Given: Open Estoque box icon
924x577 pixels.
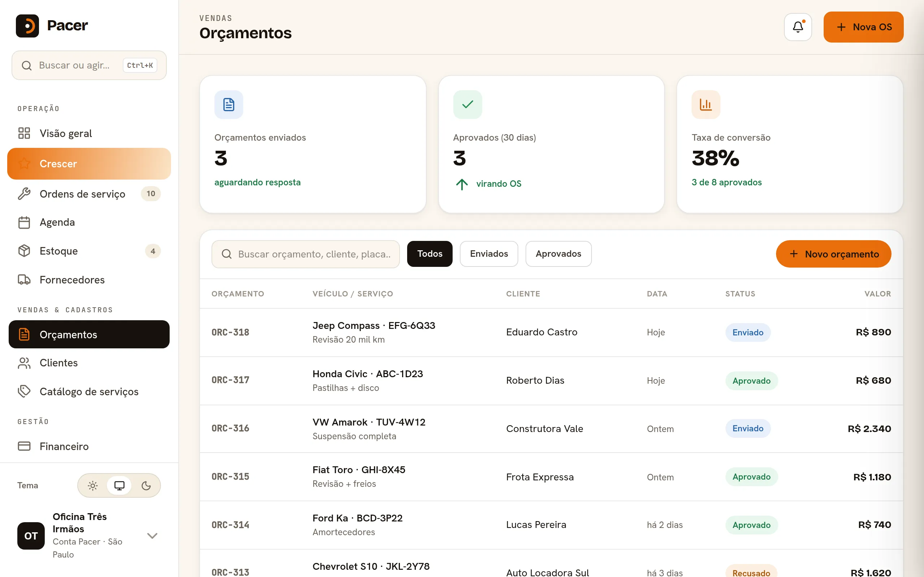Looking at the screenshot, I should pyautogui.click(x=24, y=251).
